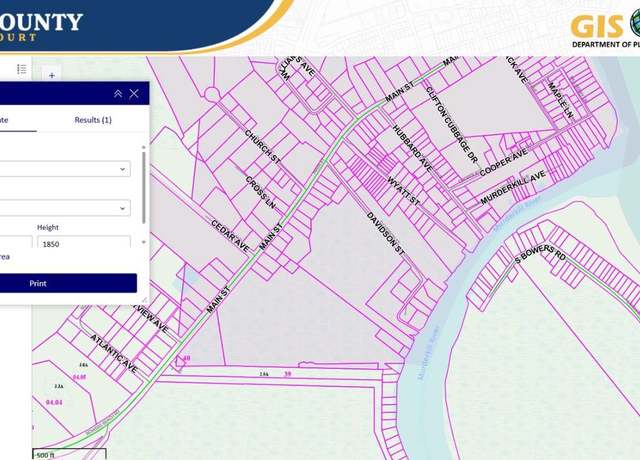640x460 pixels.
Task: Close the print panel with the X
Action: tap(134, 93)
